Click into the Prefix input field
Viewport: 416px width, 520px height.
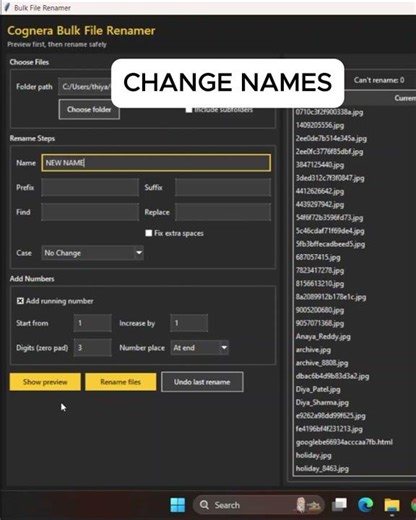click(x=90, y=187)
